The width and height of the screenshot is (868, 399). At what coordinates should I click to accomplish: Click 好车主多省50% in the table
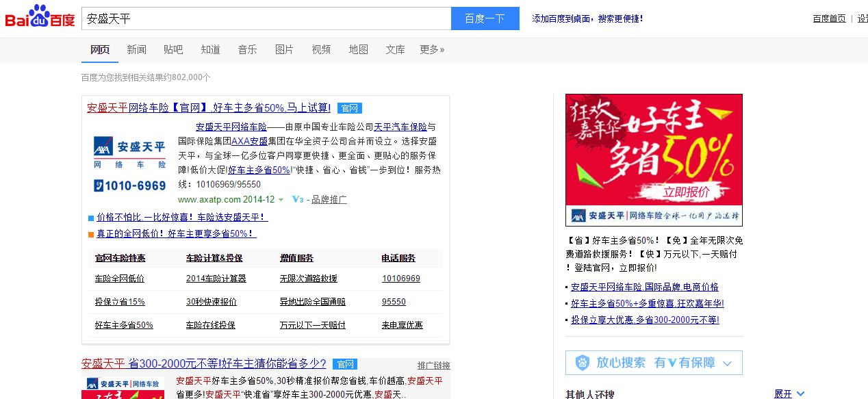tap(124, 325)
